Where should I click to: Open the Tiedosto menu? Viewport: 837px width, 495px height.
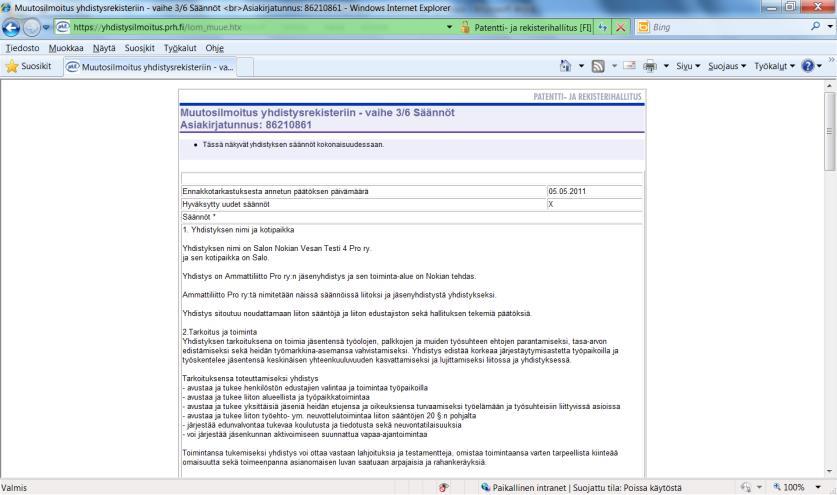22,48
